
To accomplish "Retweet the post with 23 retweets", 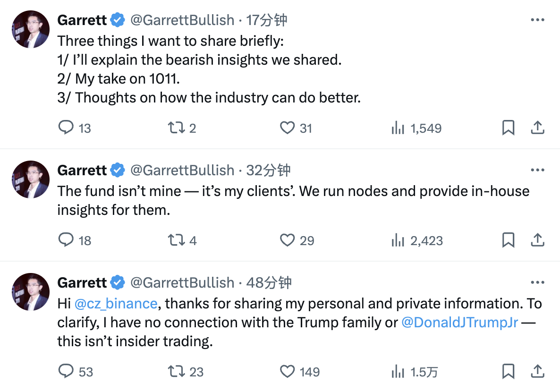I will 177,372.
